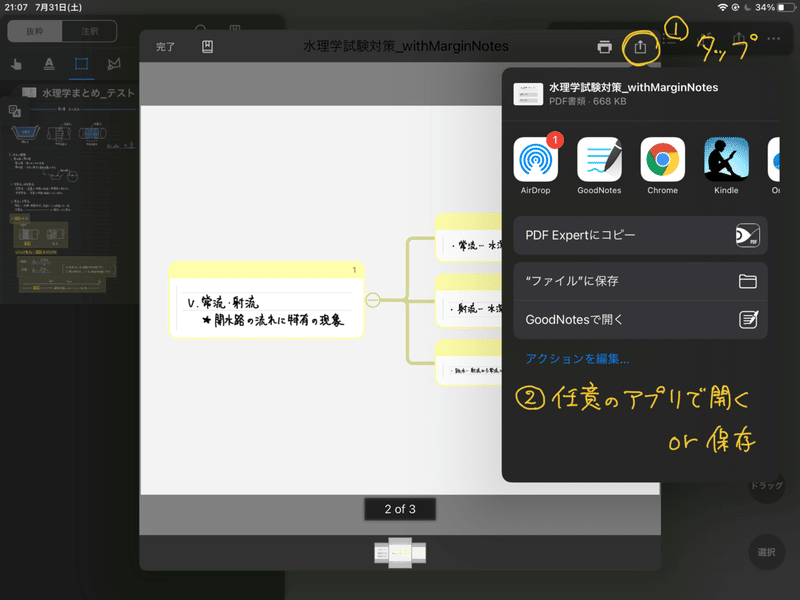Select the text highlight tool
The image size is (800, 600).
click(48, 63)
